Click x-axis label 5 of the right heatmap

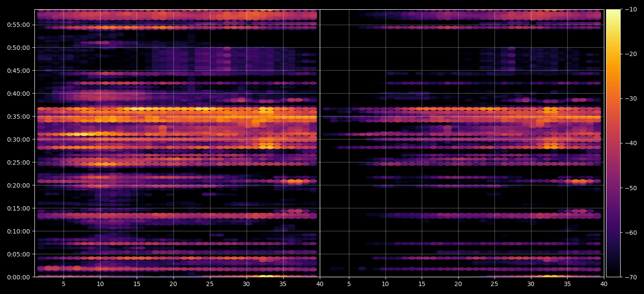tap(349, 284)
